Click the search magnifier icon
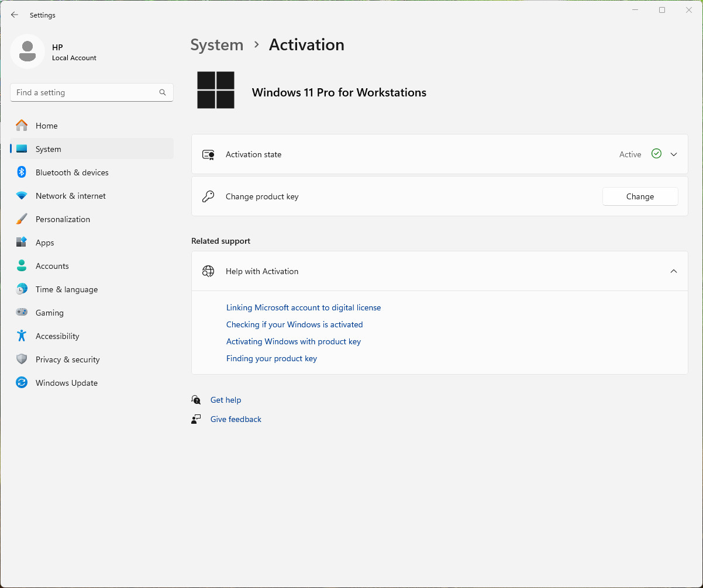Screen dimensions: 703x588 (163, 92)
